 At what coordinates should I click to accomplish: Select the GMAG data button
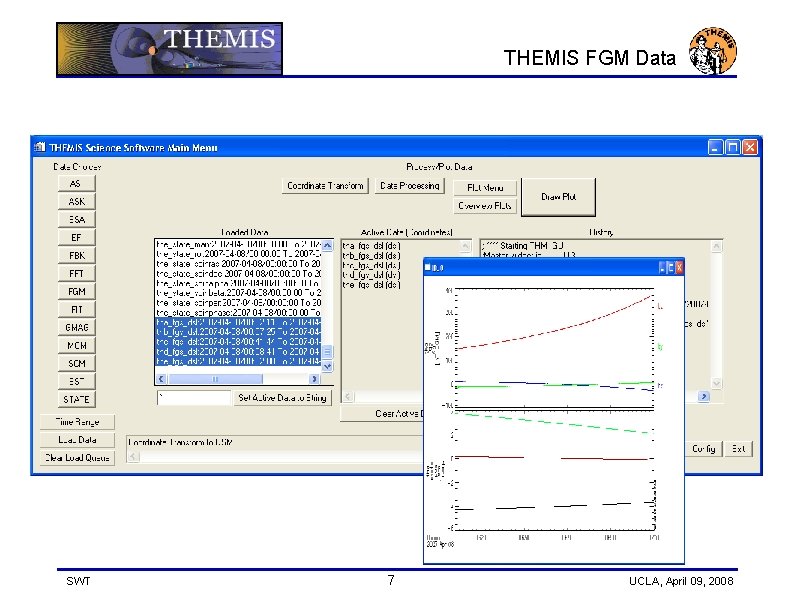(x=76, y=327)
